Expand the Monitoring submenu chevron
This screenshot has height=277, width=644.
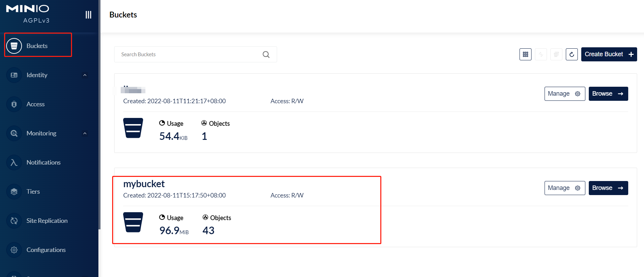pos(85,133)
